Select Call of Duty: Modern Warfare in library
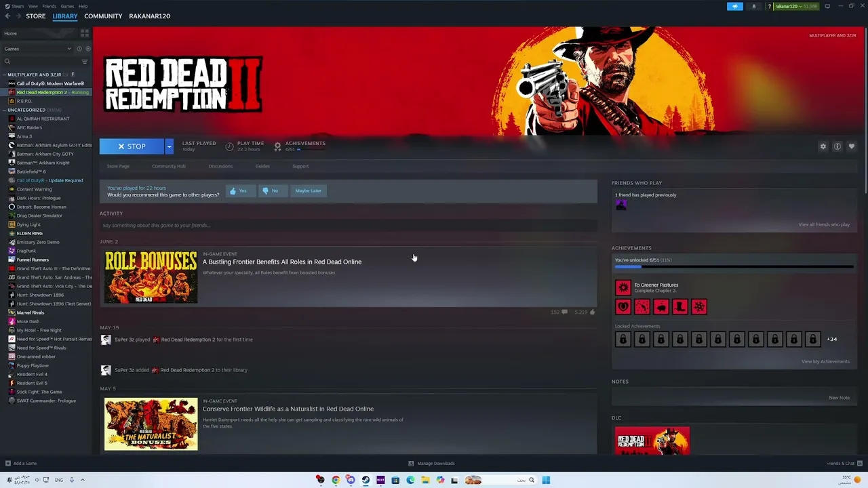The image size is (868, 488). coord(50,83)
